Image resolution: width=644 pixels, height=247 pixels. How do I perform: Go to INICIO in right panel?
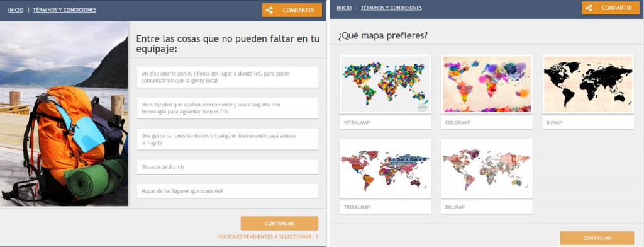344,8
